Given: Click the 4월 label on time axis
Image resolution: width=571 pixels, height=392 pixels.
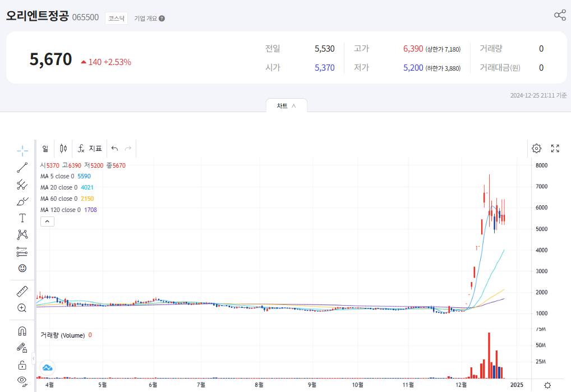Looking at the screenshot, I should 49,385.
